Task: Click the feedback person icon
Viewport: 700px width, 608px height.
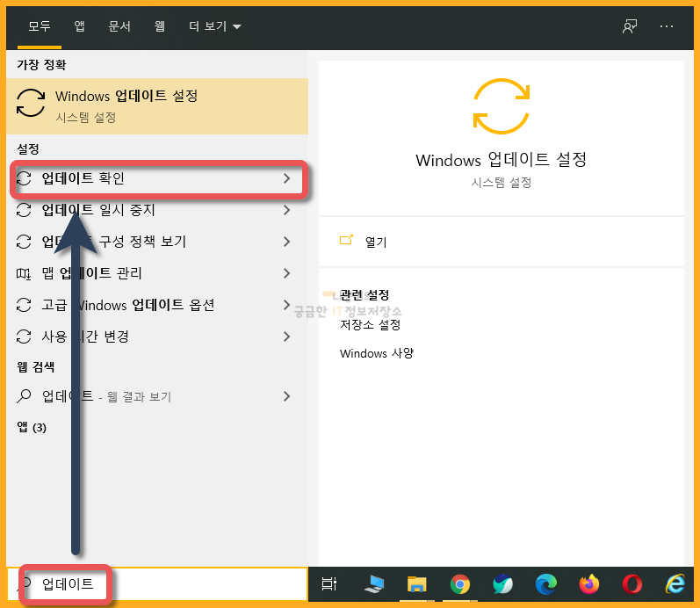Action: (x=630, y=26)
